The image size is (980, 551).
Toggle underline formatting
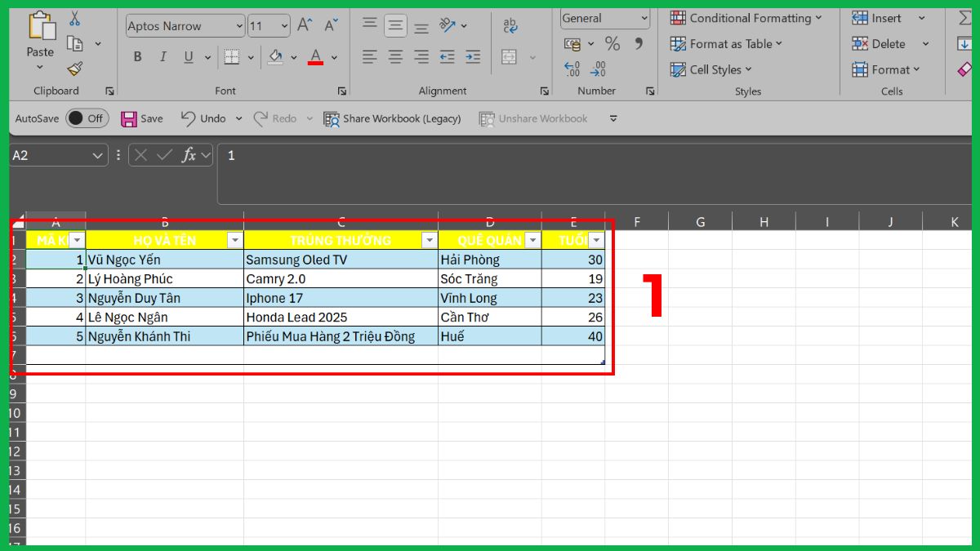click(x=186, y=56)
